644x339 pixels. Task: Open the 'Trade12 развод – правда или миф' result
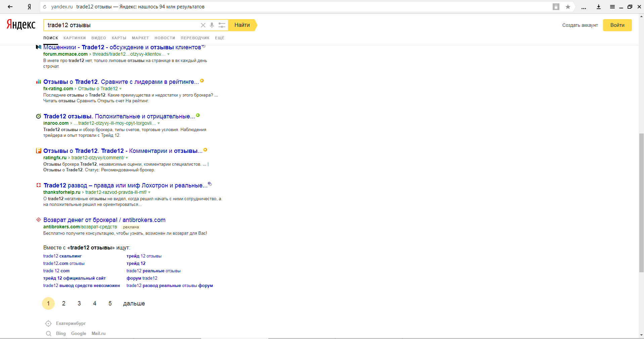pyautogui.click(x=126, y=185)
